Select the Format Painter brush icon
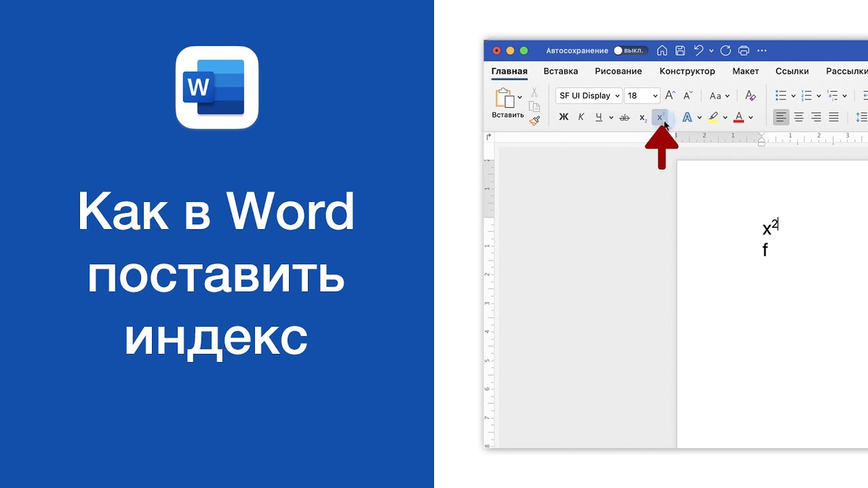868x488 pixels. pyautogui.click(x=534, y=121)
